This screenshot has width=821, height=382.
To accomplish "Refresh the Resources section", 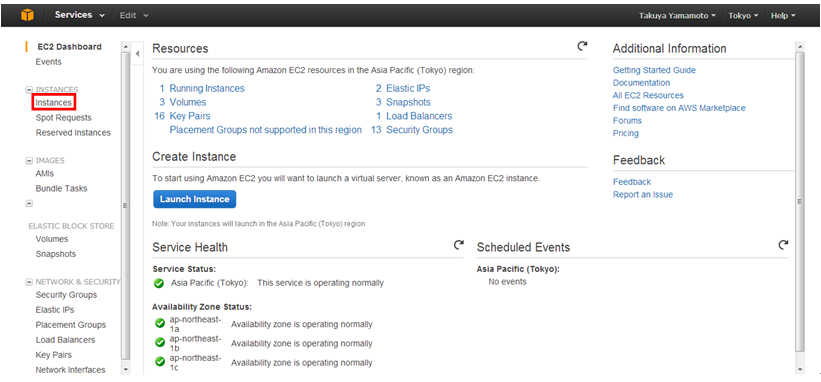I will tap(582, 46).
